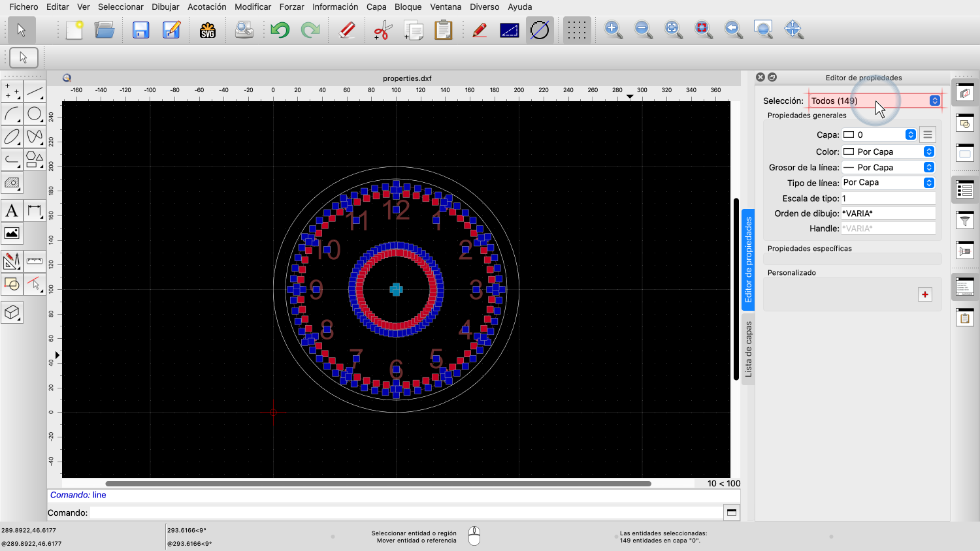Screen dimensions: 980x551
Task: Click the red plus custom property button
Action: (925, 294)
